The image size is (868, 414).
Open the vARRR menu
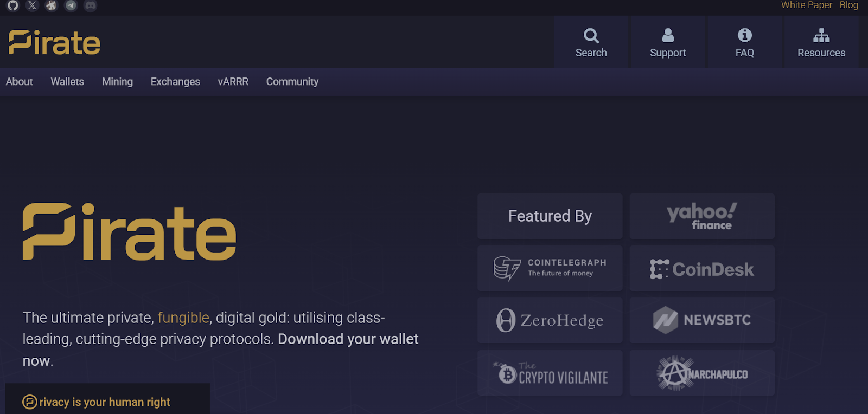pyautogui.click(x=233, y=82)
